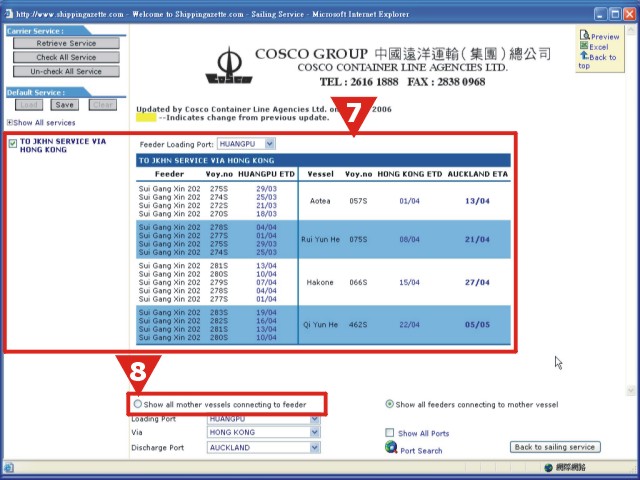Click the scrollbar down arrow
This screenshot has width=640, height=480.
[x=631, y=391]
